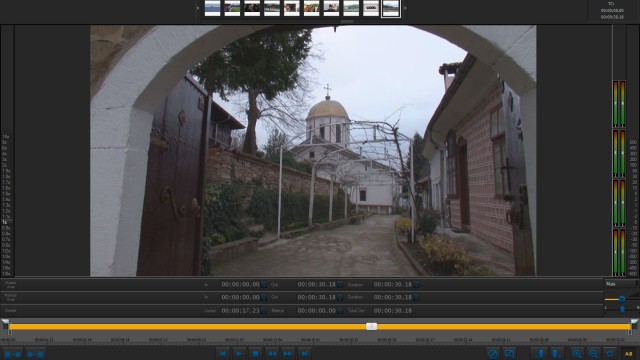The height and width of the screenshot is (360, 640).
Task: Start playback with the Play button
Action: (x=239, y=354)
